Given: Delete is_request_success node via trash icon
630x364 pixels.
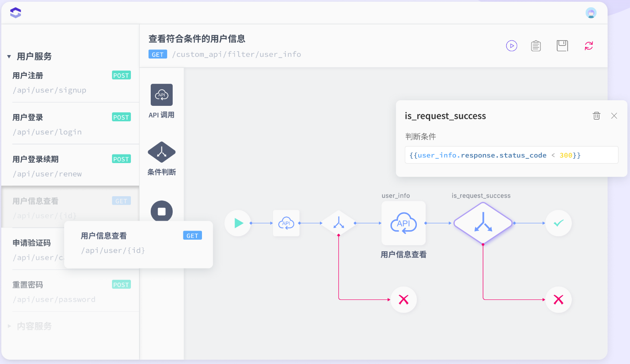Looking at the screenshot, I should click(x=596, y=115).
